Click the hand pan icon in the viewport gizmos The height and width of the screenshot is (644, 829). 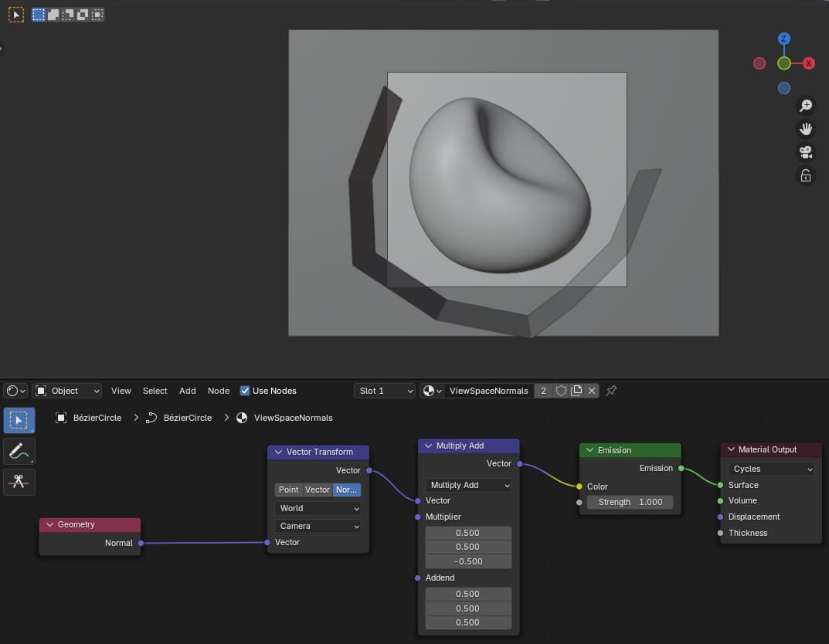(806, 128)
